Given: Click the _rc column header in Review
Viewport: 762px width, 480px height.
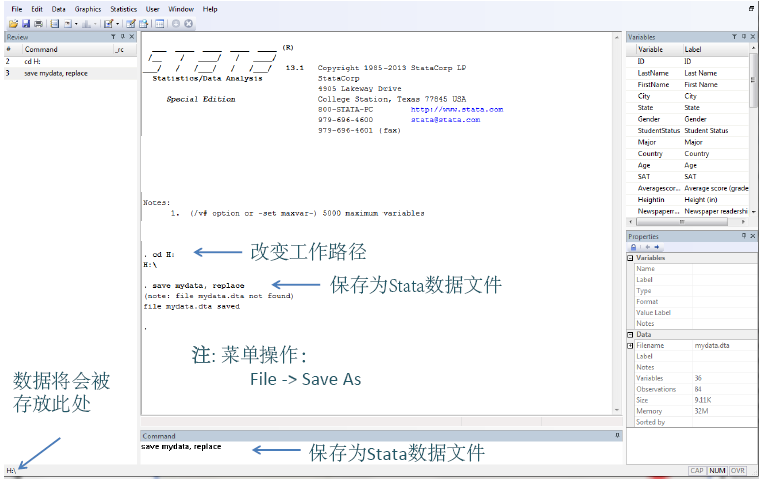Looking at the screenshot, I should click(124, 50).
